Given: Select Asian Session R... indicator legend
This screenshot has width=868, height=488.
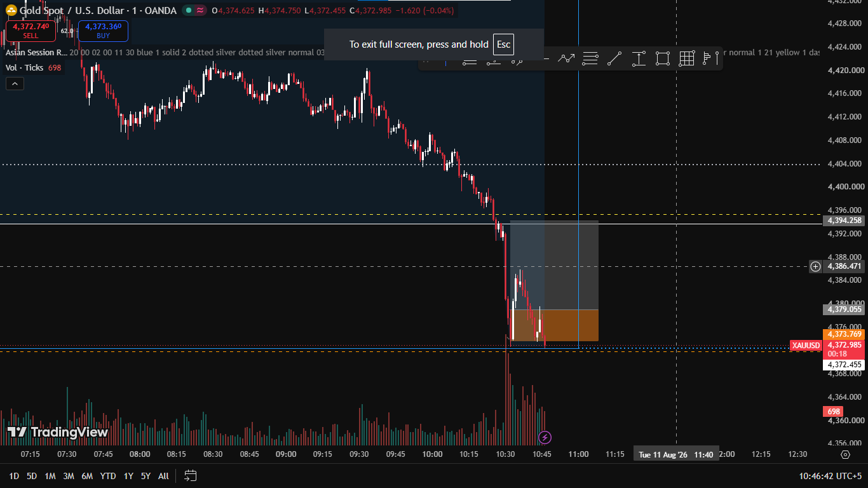Looking at the screenshot, I should [x=36, y=53].
